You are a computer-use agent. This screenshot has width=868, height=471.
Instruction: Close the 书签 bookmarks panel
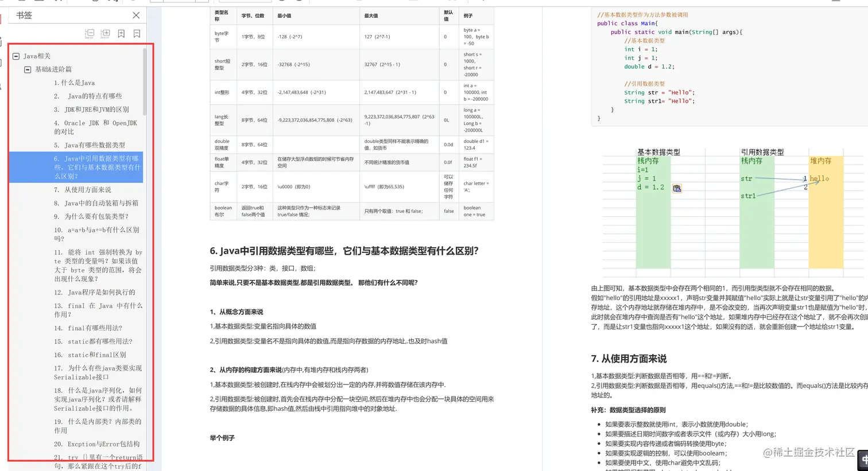pos(136,15)
